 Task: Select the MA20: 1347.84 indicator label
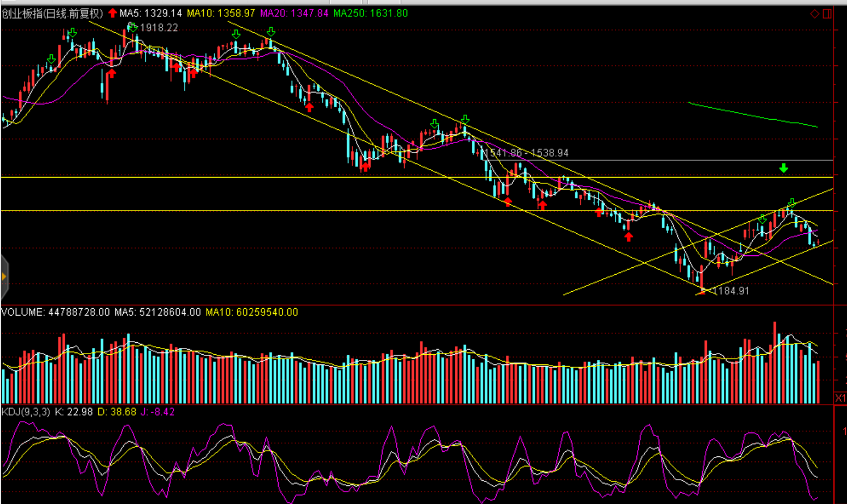pyautogui.click(x=294, y=13)
